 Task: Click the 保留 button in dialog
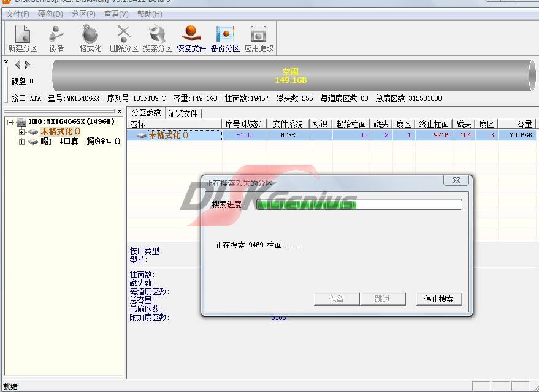(x=337, y=299)
